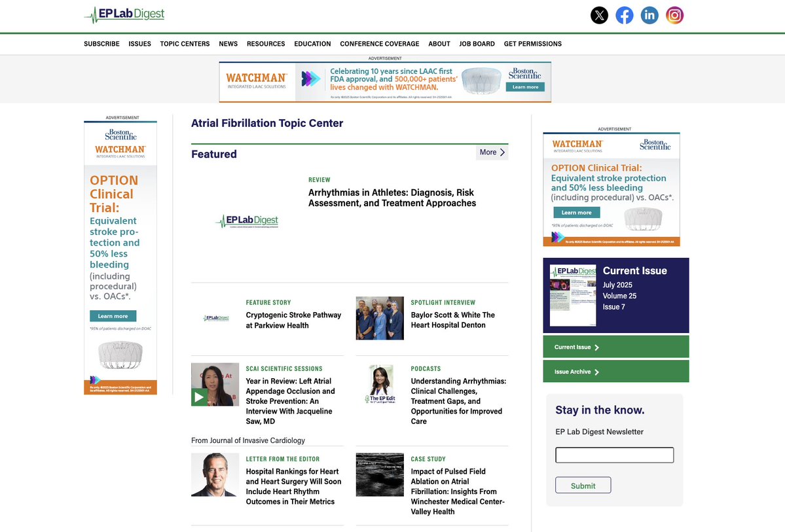Screen dimensions: 785x532
Task: Click the More button in Featured
Action: click(x=492, y=152)
